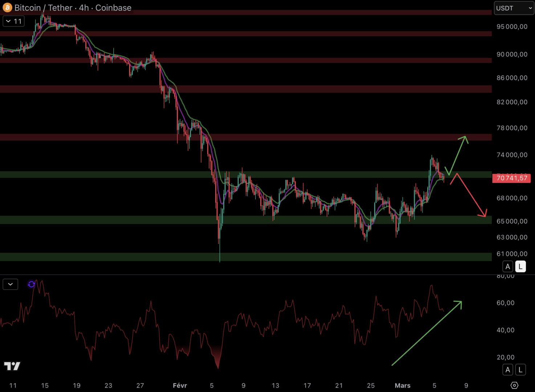This screenshot has height=392, width=535.
Task: Click the TradingView logo watermark
Action: (12, 366)
